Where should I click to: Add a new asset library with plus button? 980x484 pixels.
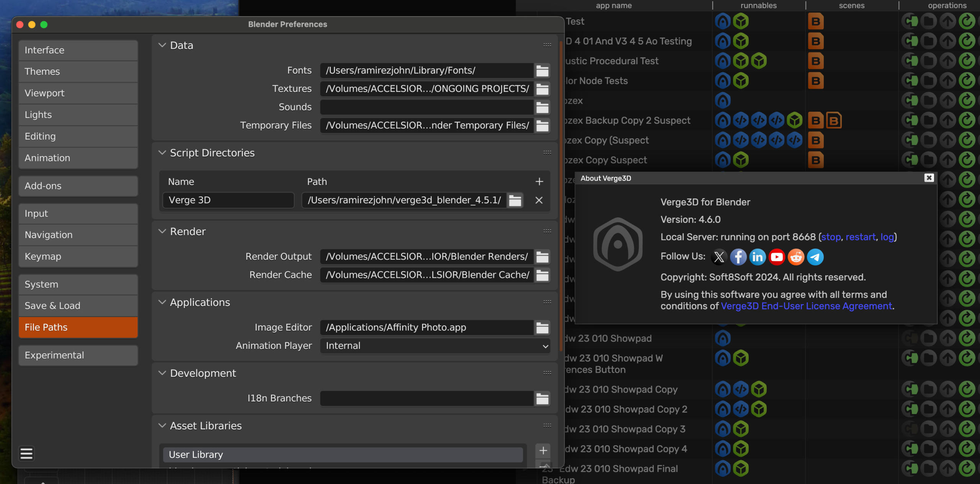(x=543, y=451)
